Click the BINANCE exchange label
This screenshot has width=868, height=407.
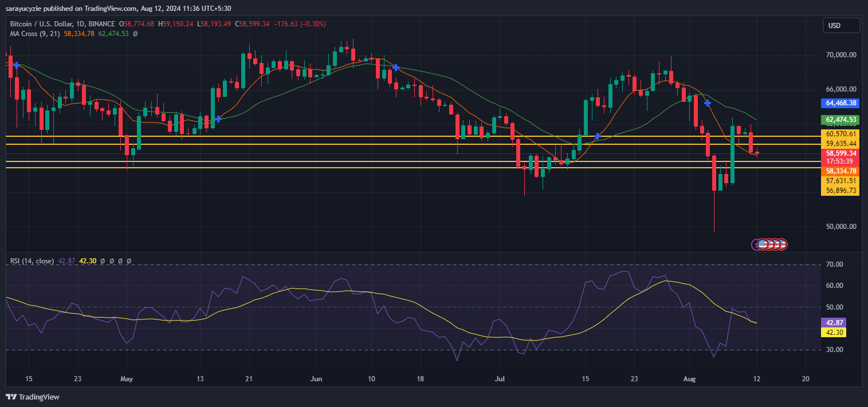tap(102, 23)
